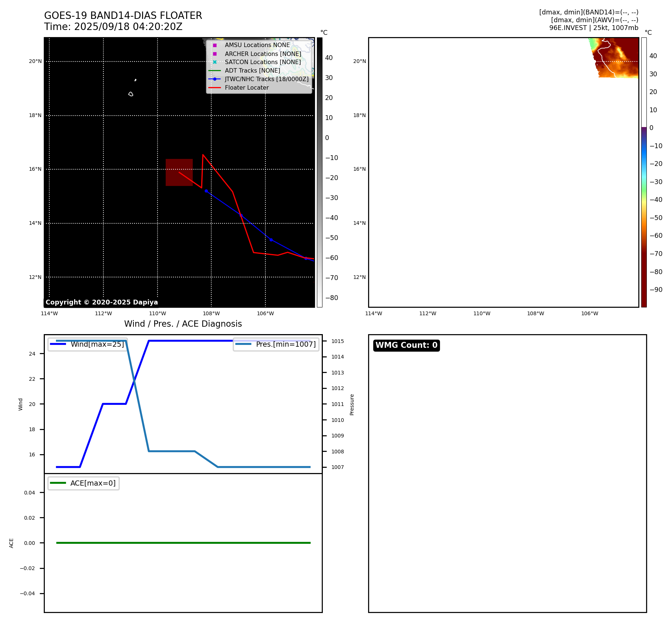Click the WMG Count: 0 badge
Image resolution: width=672 pixels, height=626 pixels.
coord(407,345)
